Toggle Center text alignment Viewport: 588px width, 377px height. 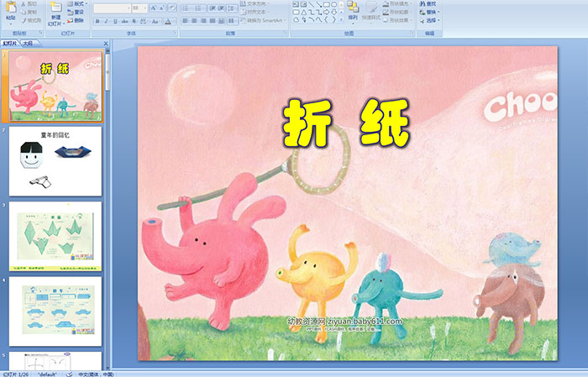pyautogui.click(x=194, y=21)
